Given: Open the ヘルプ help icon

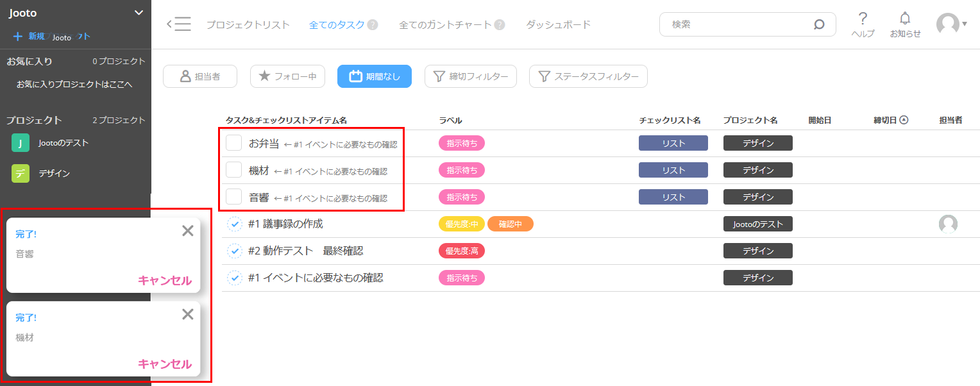Looking at the screenshot, I should pyautogui.click(x=863, y=21).
